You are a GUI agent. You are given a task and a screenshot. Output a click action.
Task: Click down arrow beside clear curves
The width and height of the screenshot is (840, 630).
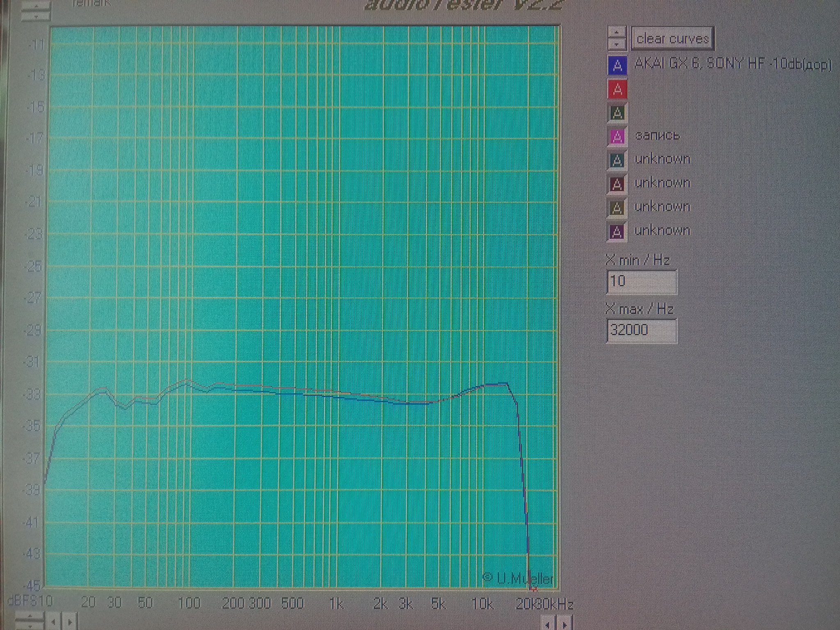[616, 44]
